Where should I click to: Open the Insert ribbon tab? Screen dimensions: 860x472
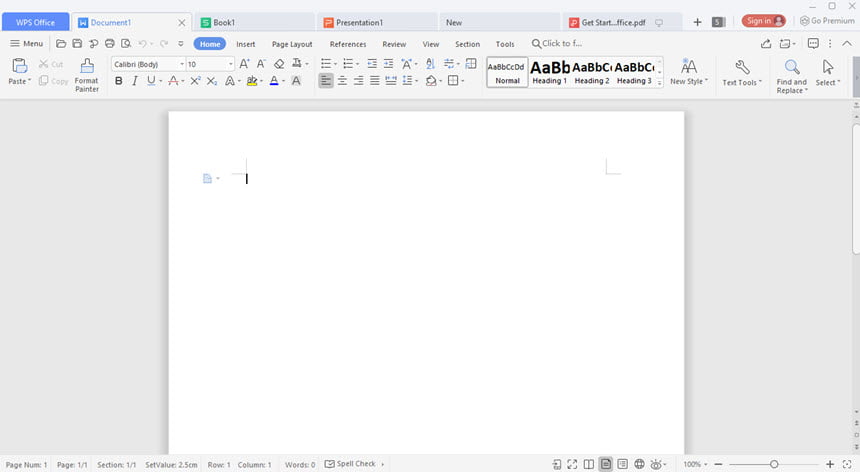click(246, 44)
